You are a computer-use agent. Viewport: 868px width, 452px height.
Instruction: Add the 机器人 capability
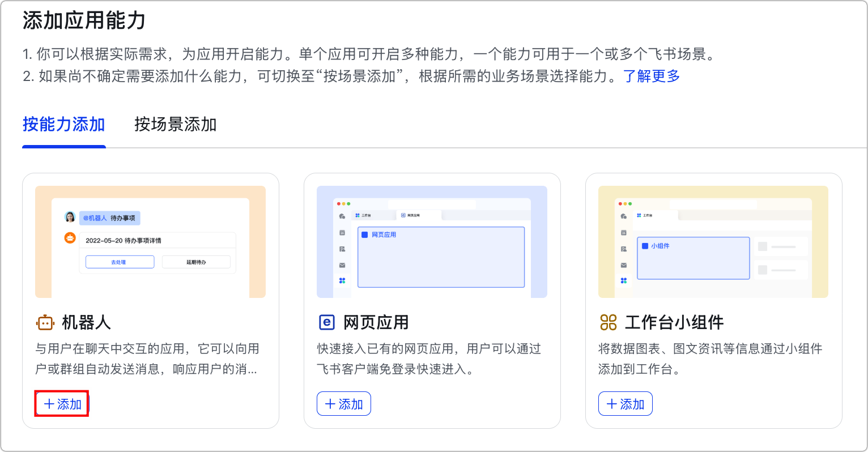62,404
